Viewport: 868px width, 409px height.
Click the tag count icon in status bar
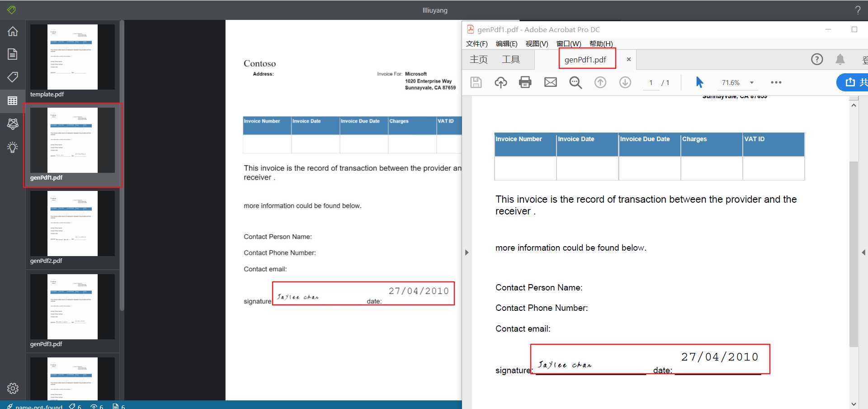(x=72, y=406)
